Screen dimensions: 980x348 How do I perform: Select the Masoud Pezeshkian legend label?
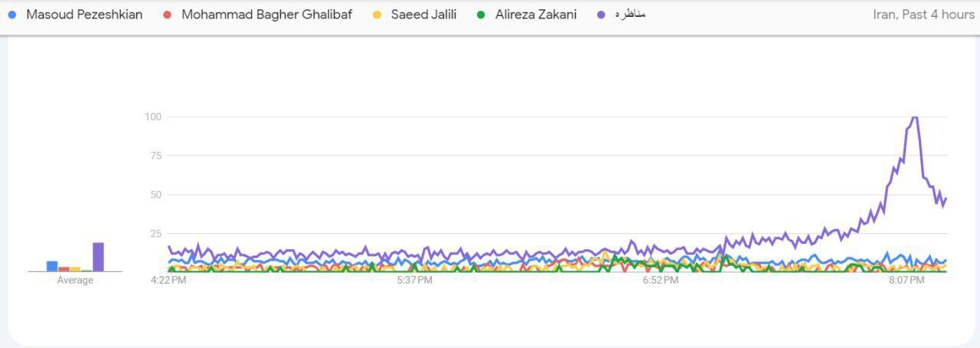point(84,15)
